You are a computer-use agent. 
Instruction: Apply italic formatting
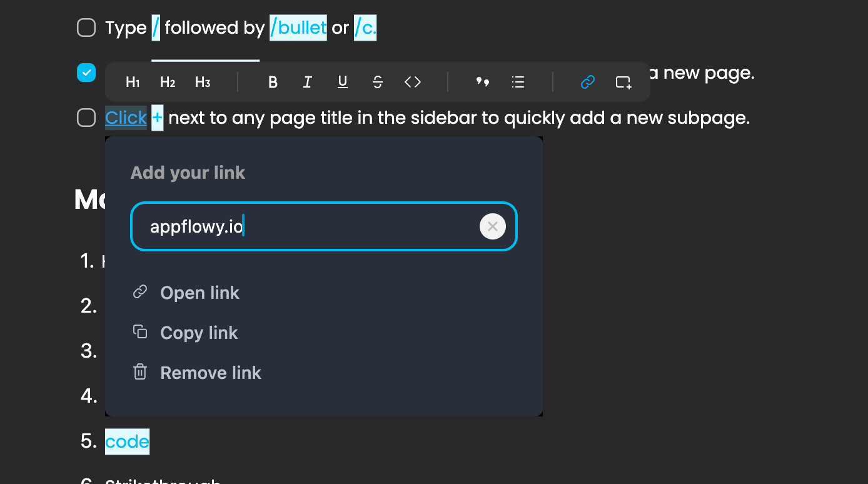coord(307,82)
